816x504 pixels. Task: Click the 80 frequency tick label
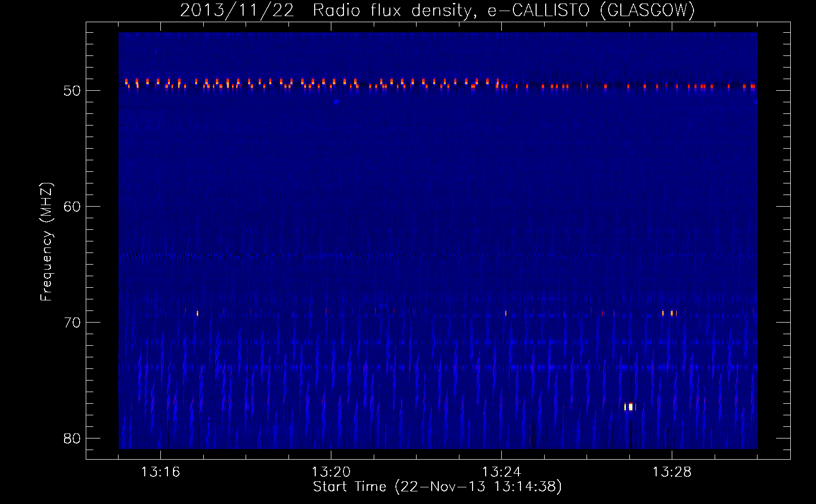[72, 438]
